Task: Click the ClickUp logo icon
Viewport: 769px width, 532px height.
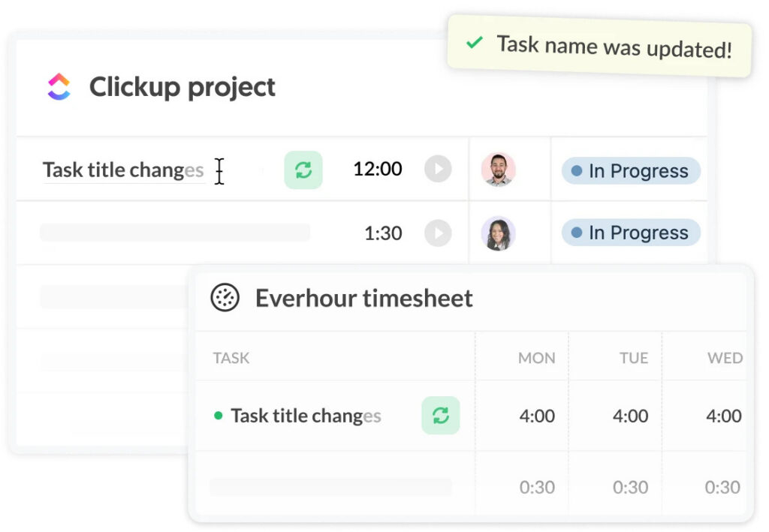Action: (59, 87)
